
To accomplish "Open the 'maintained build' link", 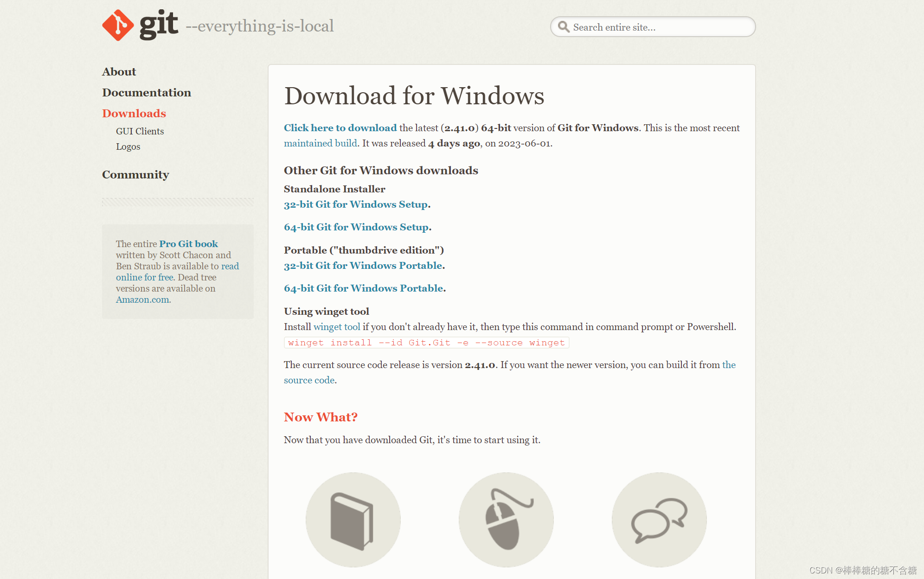I will [321, 143].
